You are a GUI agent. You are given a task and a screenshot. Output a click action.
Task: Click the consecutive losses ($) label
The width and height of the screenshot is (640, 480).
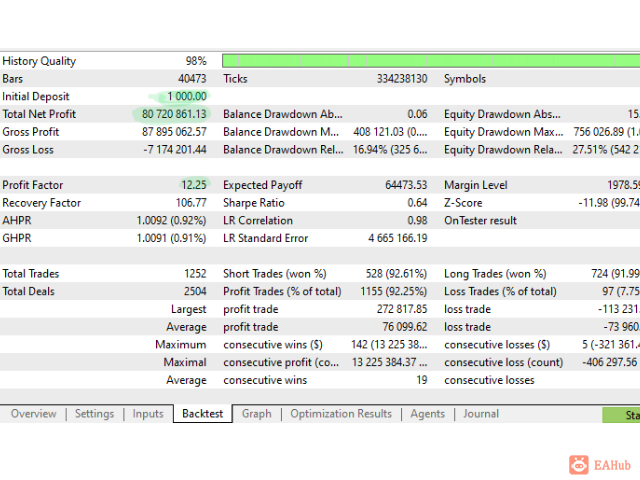[497, 344]
